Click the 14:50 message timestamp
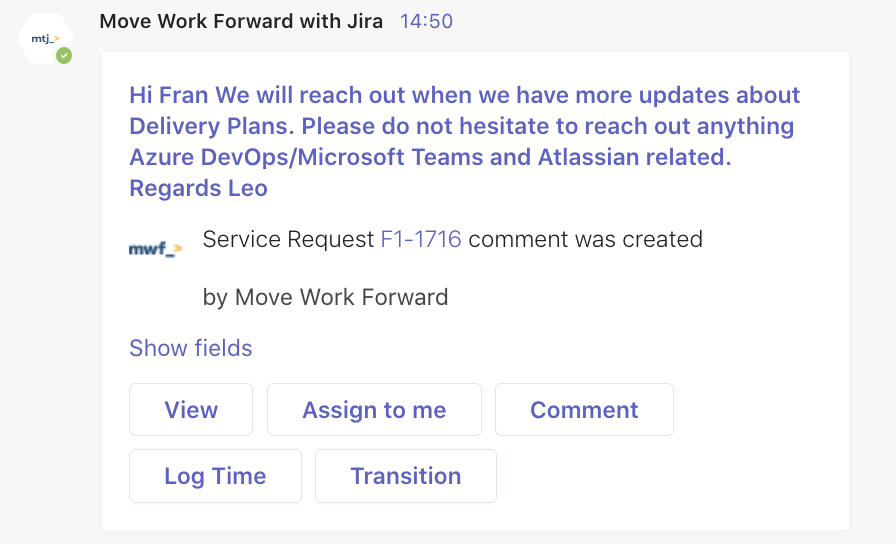Image resolution: width=896 pixels, height=544 pixels. coord(426,21)
